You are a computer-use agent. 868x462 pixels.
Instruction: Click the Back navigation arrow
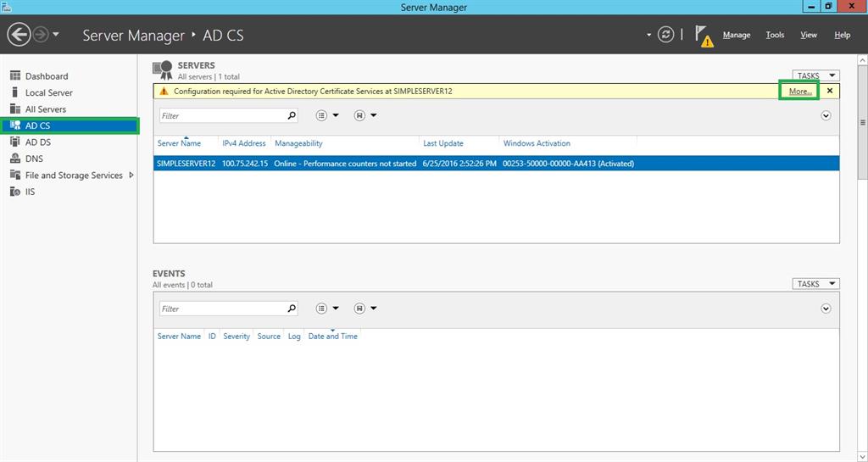click(x=19, y=35)
